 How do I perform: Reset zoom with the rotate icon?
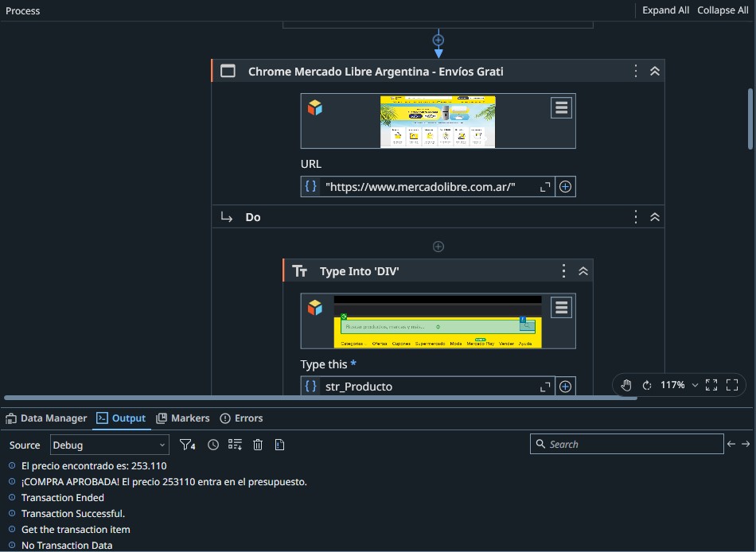point(647,385)
